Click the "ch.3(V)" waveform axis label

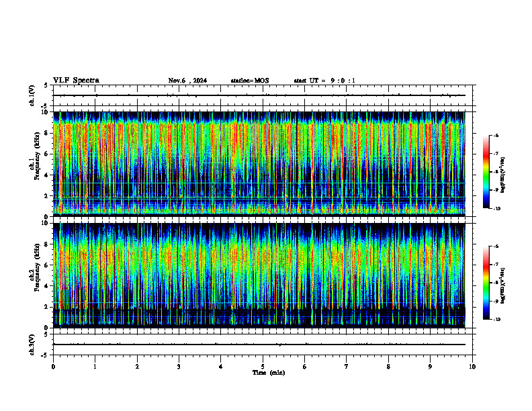32,345
